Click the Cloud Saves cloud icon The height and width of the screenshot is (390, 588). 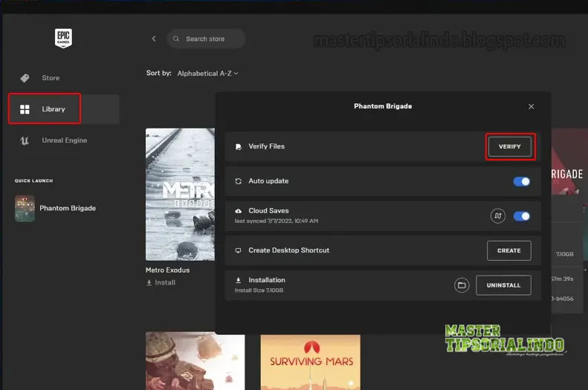[238, 211]
